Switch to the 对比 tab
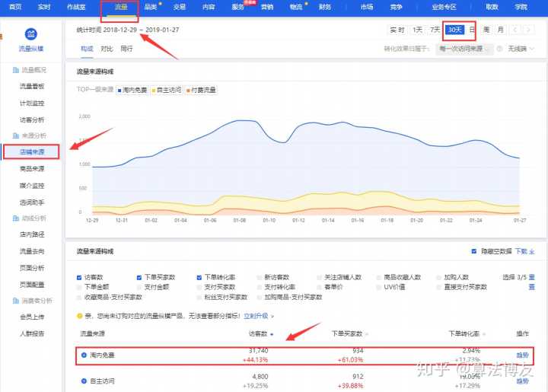 pyautogui.click(x=107, y=49)
